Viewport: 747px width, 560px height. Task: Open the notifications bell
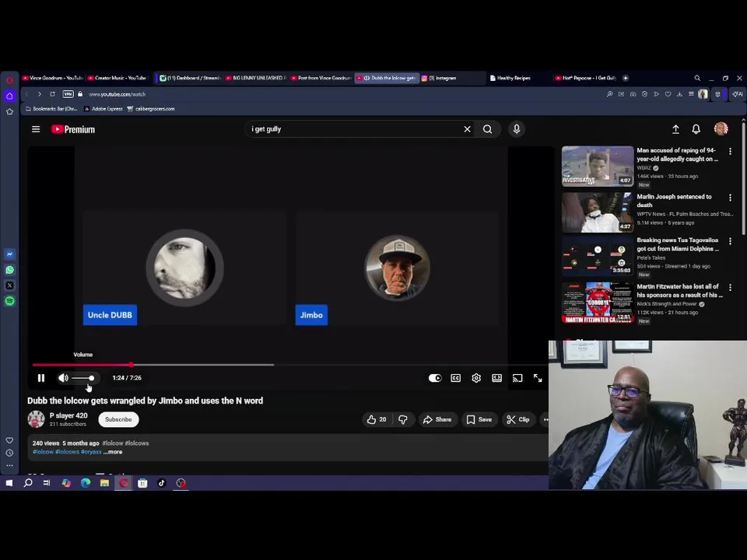[696, 129]
